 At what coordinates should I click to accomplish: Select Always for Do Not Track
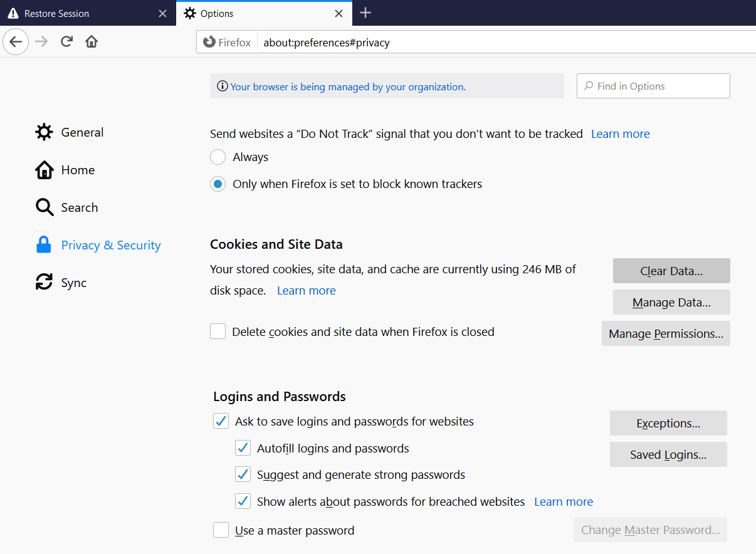(218, 157)
